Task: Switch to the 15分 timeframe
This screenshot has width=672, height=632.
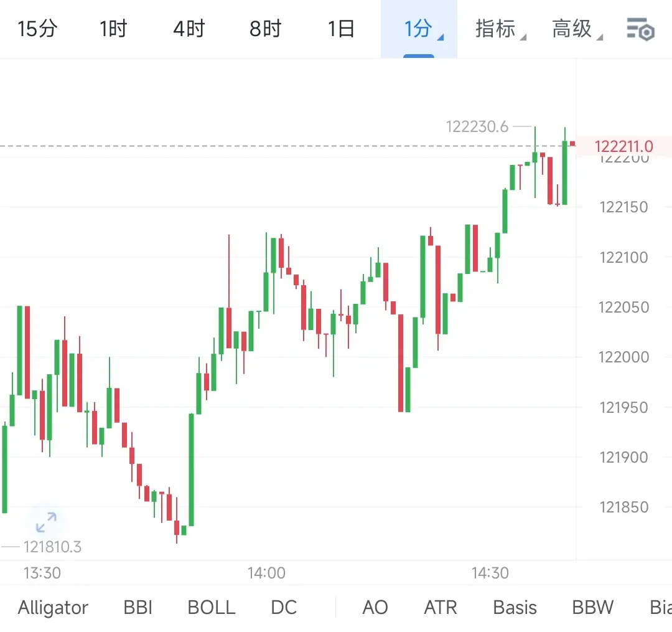Action: tap(37, 29)
